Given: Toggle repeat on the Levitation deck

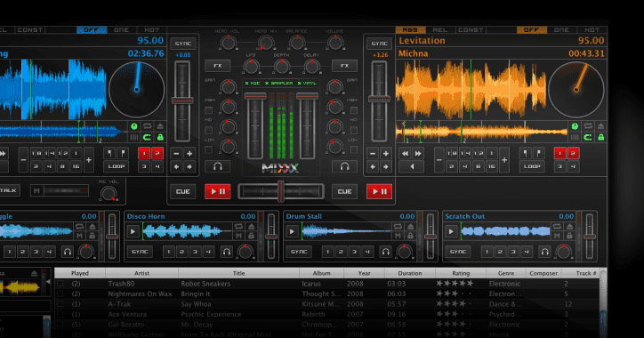Looking at the screenshot, I should pos(588,126).
